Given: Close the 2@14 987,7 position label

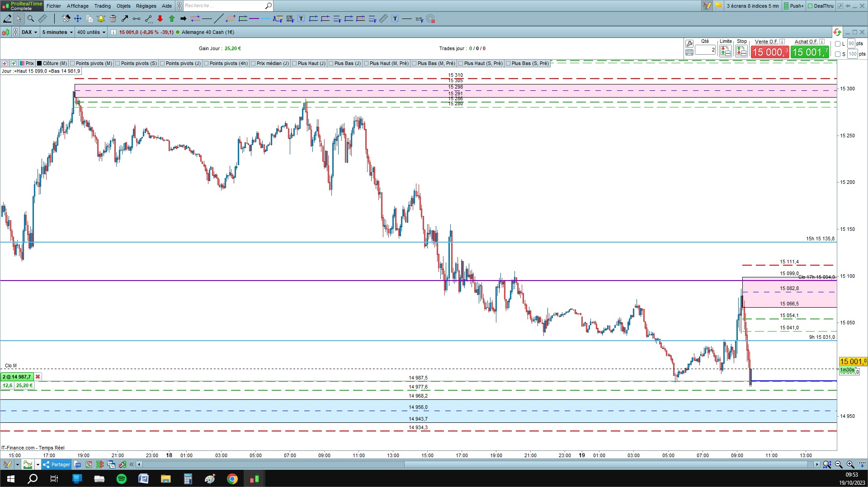Looking at the screenshot, I should pos(38,377).
